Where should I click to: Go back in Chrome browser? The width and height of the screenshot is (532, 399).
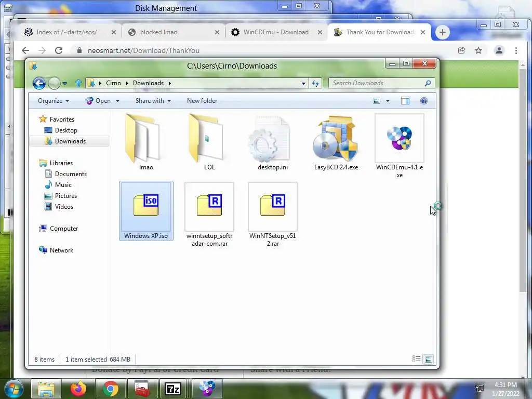point(25,50)
